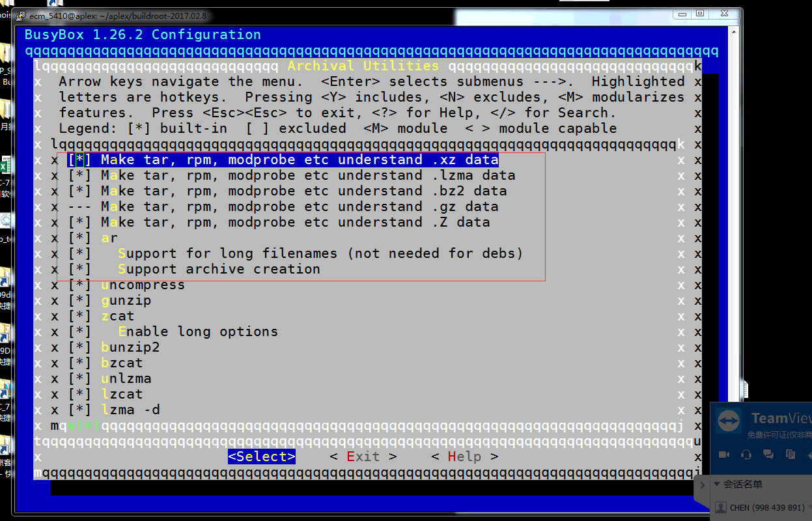Image resolution: width=812 pixels, height=521 pixels.
Task: Click the Excel file icon on desktop
Action: coord(6,165)
